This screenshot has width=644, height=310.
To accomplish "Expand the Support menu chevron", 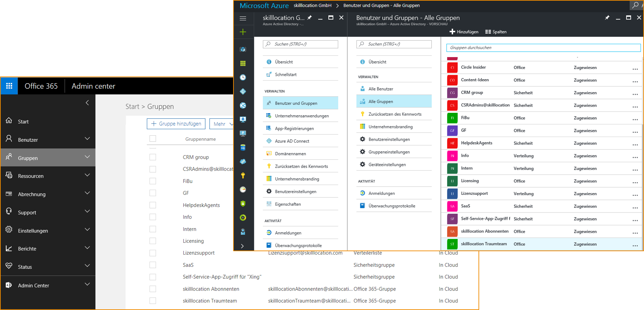I will 87,211.
